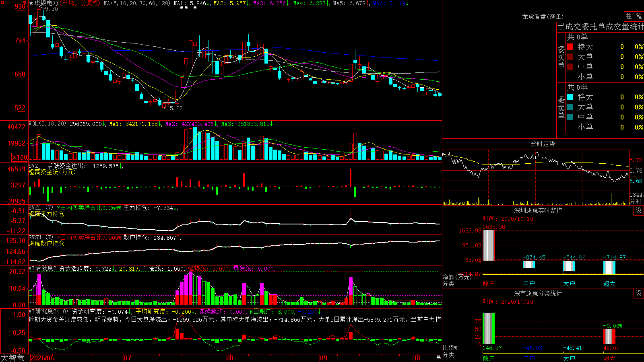Switch 龙虎看盘 panel to 柱 bar mode

[629, 16]
